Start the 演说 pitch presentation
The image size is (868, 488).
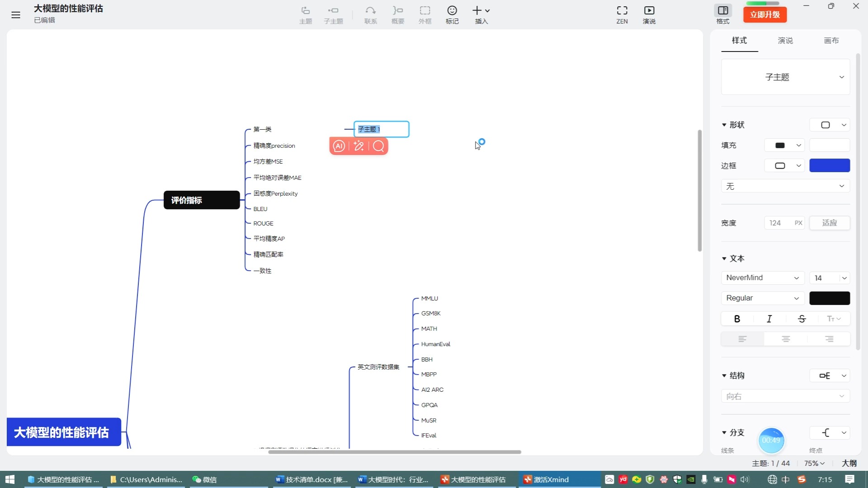[649, 15]
